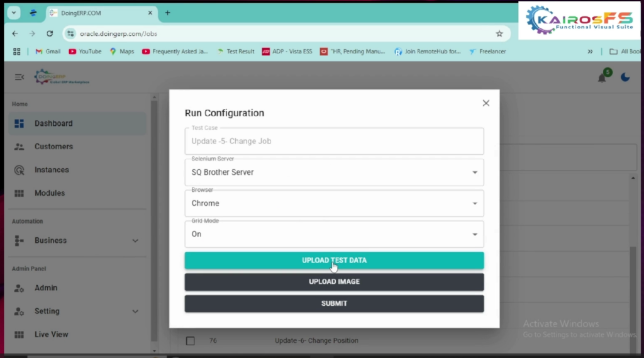Open Customers from the sidebar
This screenshot has height=358, width=644.
tap(53, 147)
